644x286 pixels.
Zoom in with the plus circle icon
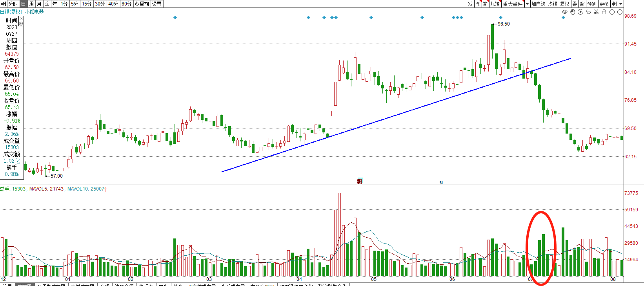(612, 12)
